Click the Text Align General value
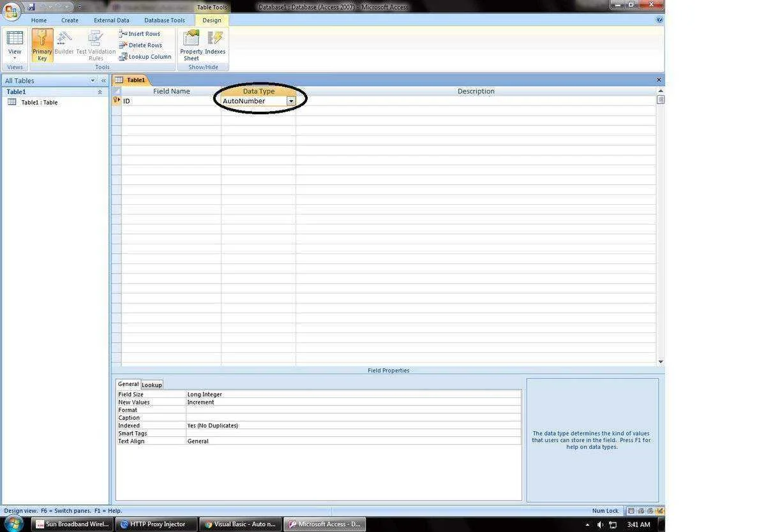Screen dimensions: 766x532 354,441
